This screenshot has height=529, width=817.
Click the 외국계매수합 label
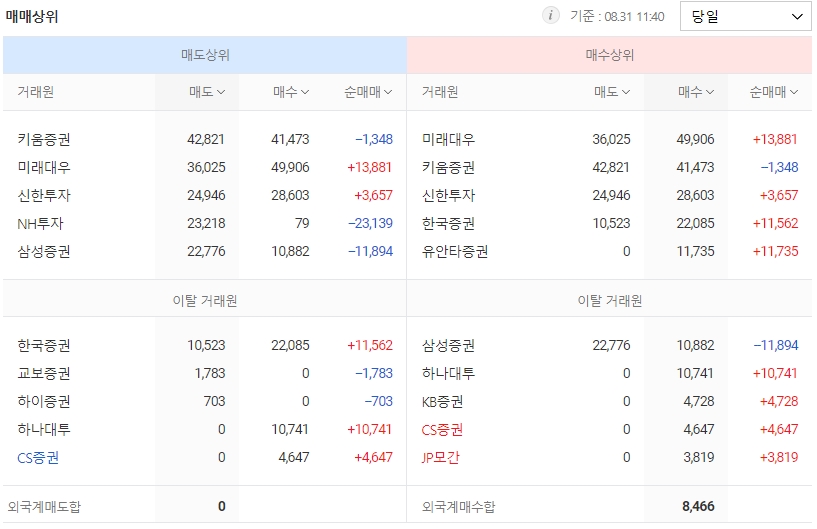(459, 507)
